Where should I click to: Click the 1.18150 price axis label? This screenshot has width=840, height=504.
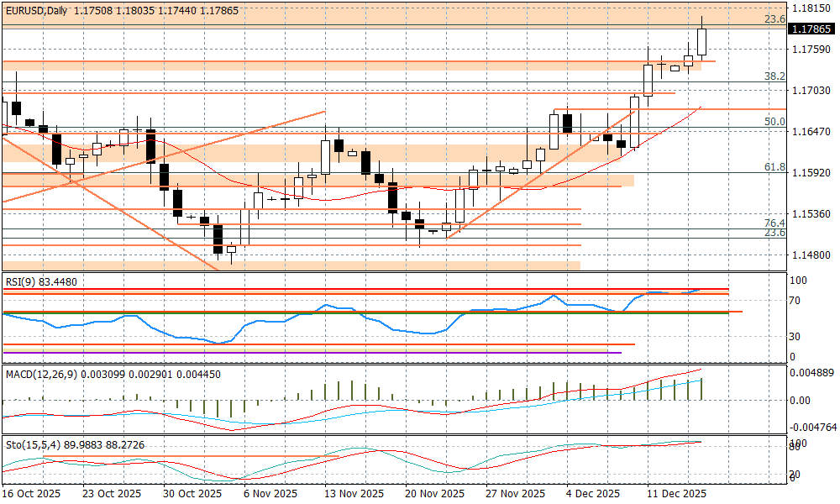[x=810, y=8]
